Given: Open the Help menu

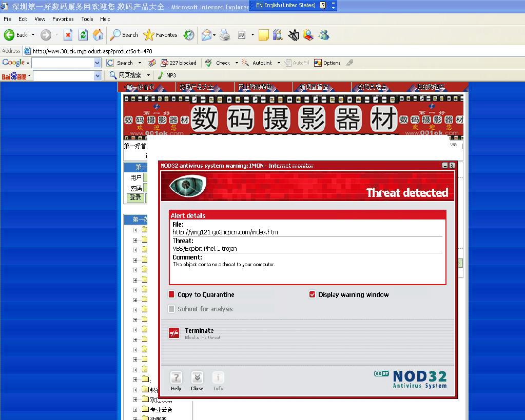Looking at the screenshot, I should 105,19.
